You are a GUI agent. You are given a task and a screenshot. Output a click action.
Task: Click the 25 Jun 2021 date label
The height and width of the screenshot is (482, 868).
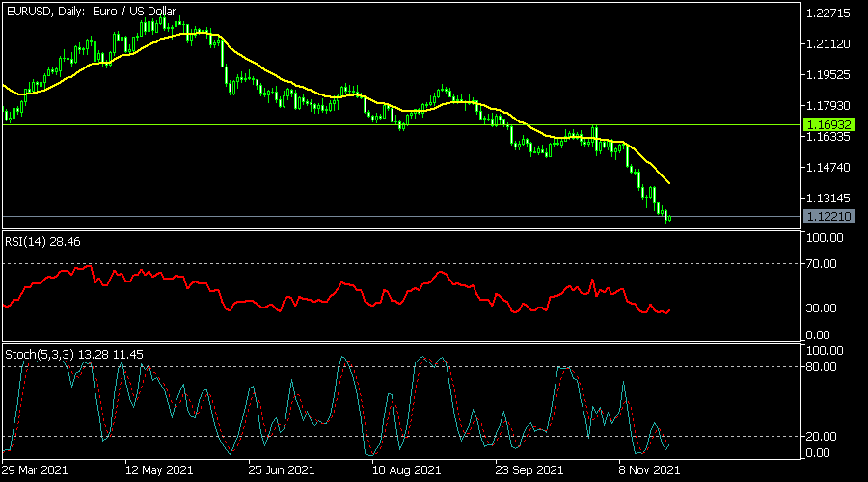pos(282,470)
